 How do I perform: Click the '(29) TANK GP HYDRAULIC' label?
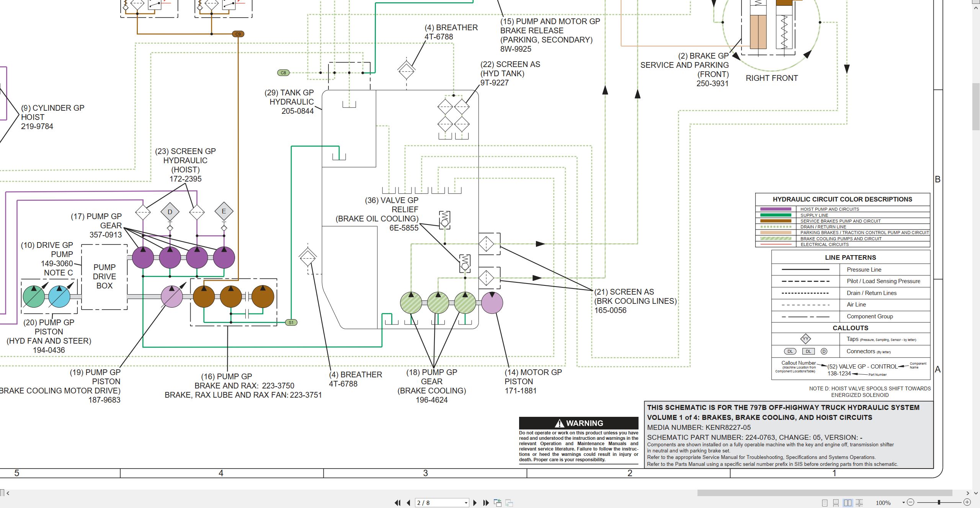point(289,102)
